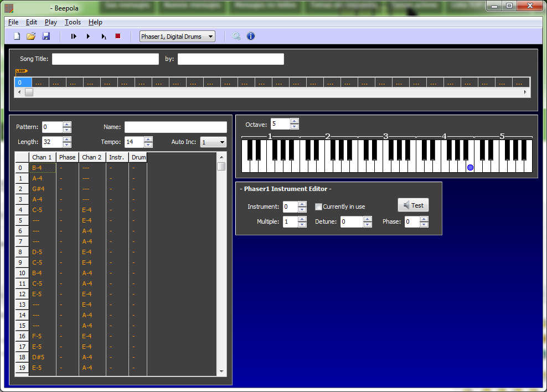
Task: Decrease the Detune value
Action: click(x=367, y=225)
